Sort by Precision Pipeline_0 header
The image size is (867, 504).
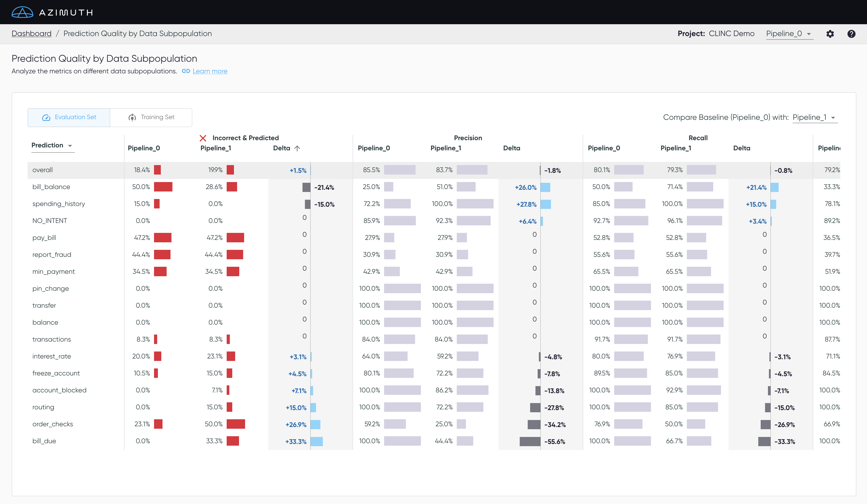click(374, 148)
